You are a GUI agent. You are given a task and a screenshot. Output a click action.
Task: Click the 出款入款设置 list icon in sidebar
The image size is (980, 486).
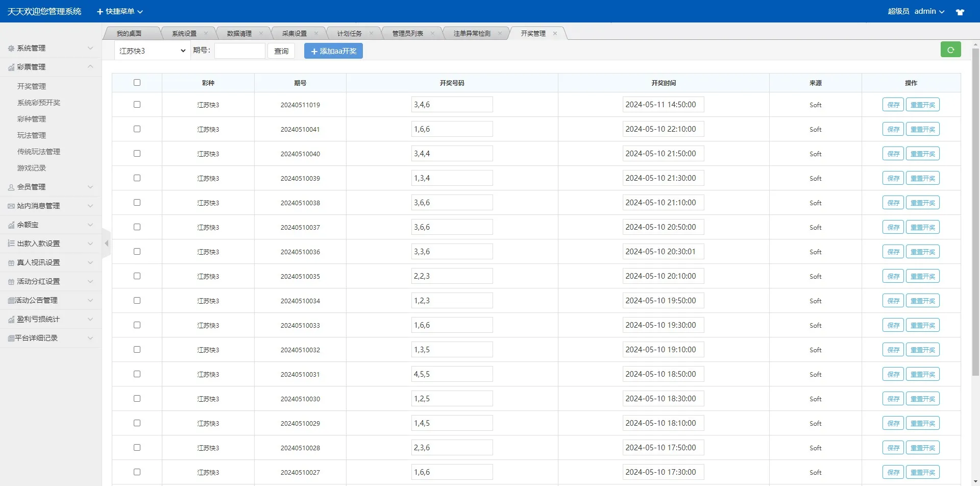(10, 244)
